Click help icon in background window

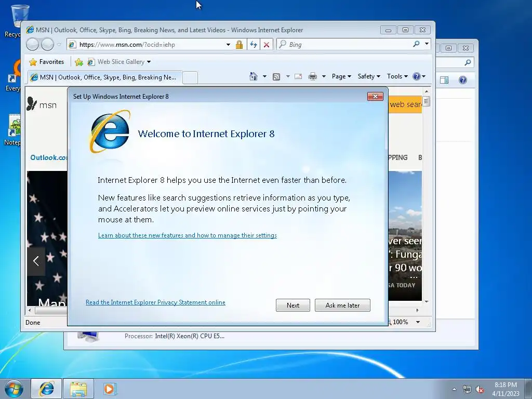(462, 80)
